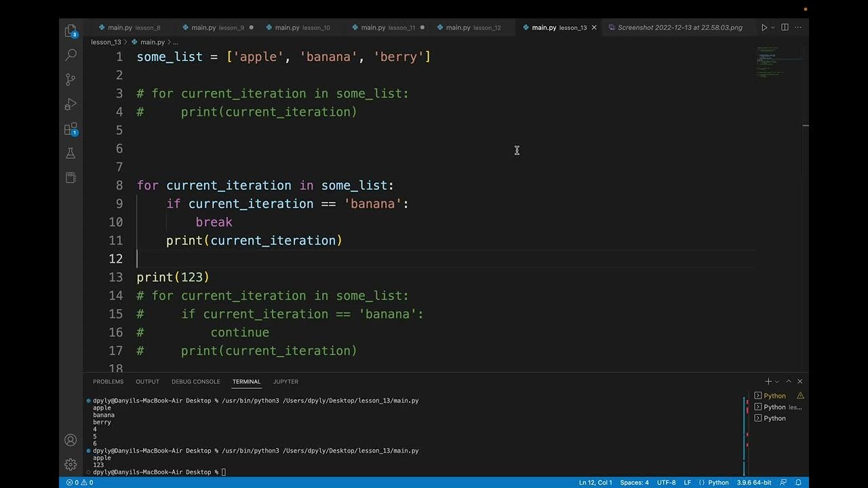
Task: Change end of line via LF
Action: pyautogui.click(x=687, y=483)
